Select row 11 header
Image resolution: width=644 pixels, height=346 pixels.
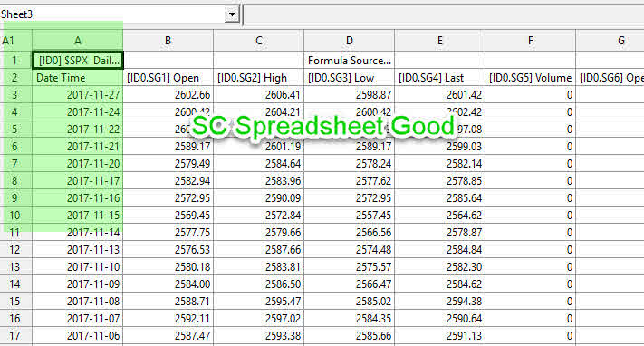pos(15,233)
